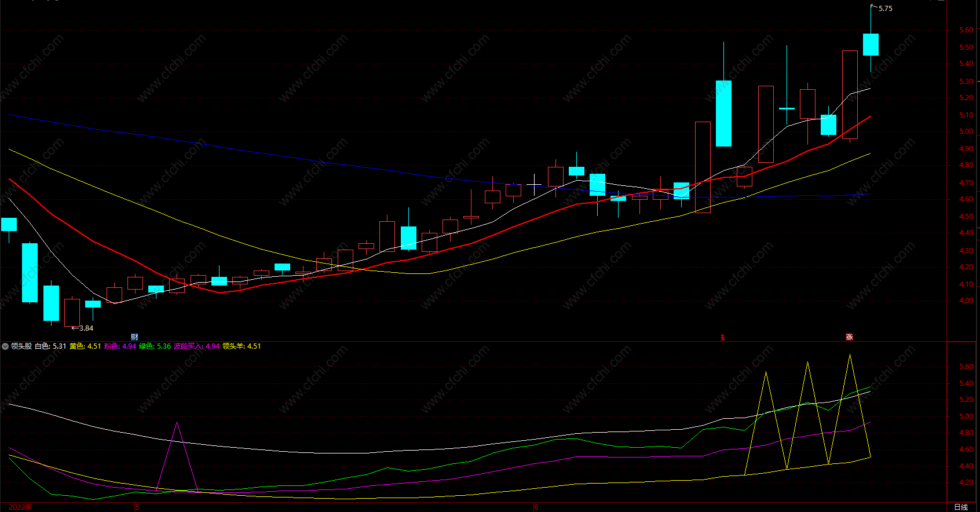Viewport: 980px width, 512px height.
Task: Open the 日线 period selector
Action: pyautogui.click(x=961, y=507)
